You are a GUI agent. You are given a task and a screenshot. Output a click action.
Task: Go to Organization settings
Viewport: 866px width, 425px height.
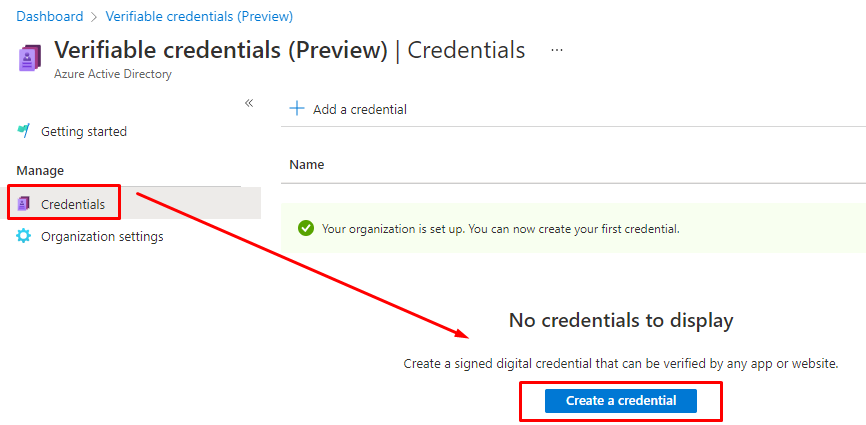[x=102, y=236]
